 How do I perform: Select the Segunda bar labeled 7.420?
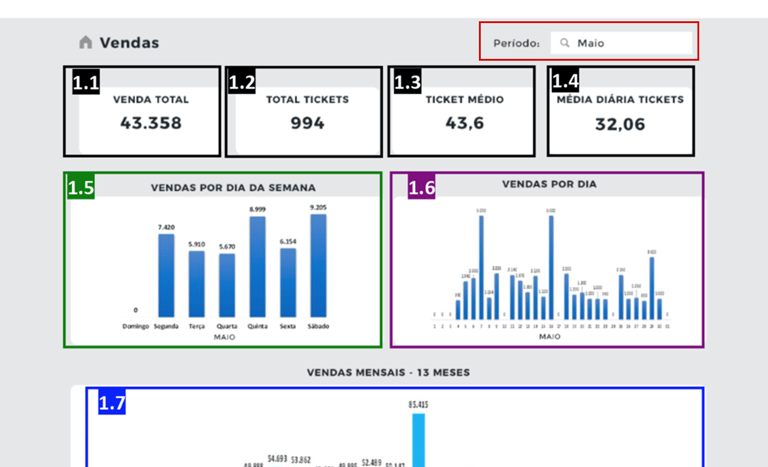pos(166,275)
